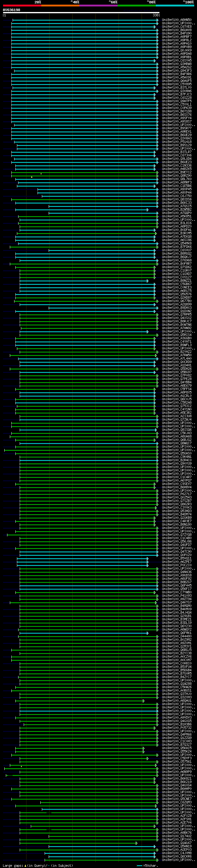Select hit label UniRef100_B9S129
The height and width of the screenshot is (868, 197).
coord(177,145)
